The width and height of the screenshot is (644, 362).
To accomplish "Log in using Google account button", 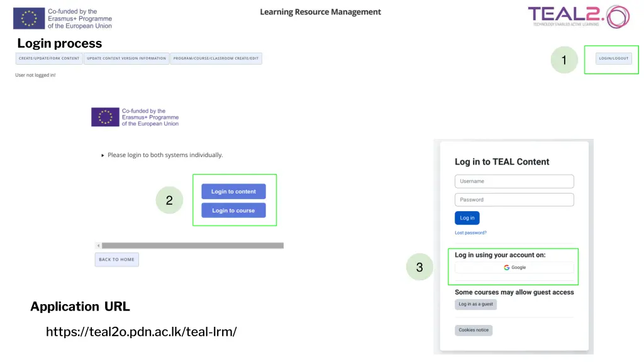I will click(514, 268).
